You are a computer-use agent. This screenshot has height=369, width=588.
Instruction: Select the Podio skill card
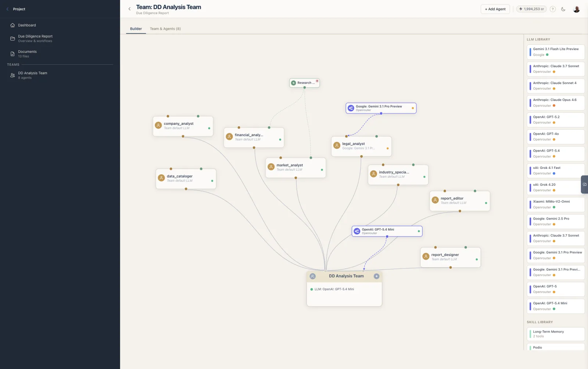pos(556,347)
